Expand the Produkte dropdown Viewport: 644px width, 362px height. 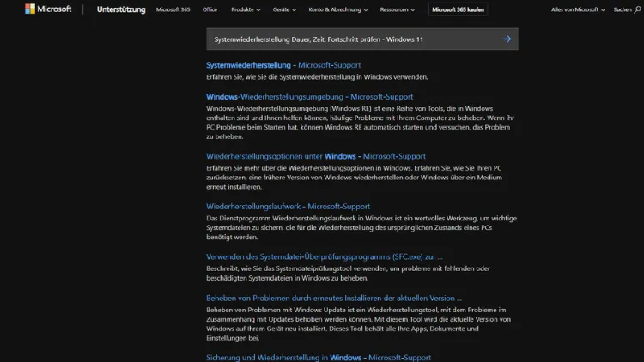tap(246, 9)
